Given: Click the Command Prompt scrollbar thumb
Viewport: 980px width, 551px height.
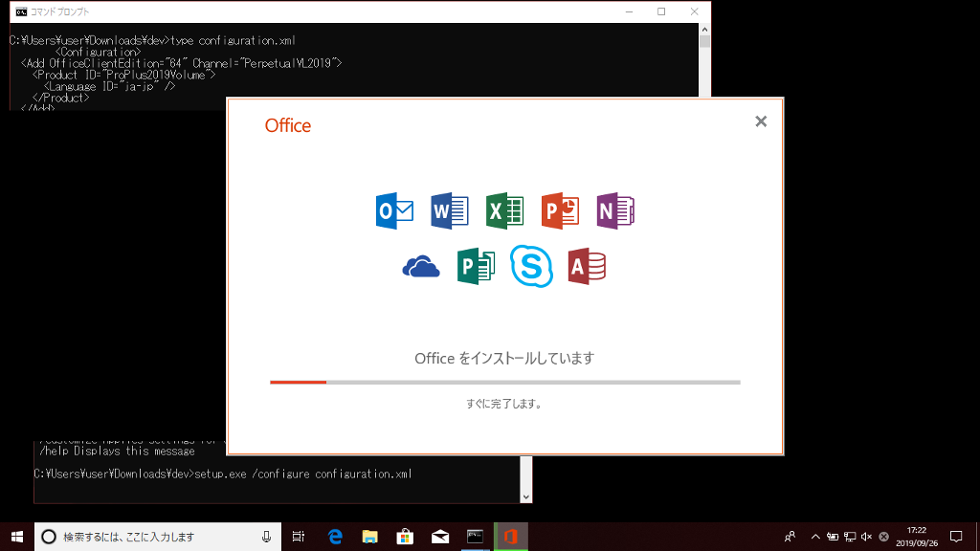Looking at the screenshot, I should 704,42.
